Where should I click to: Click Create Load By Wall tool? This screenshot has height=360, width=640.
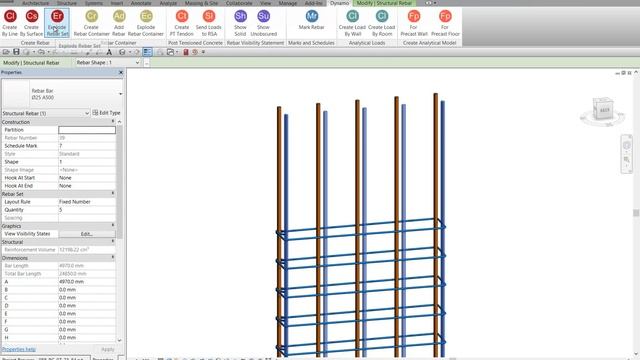[x=352, y=23]
